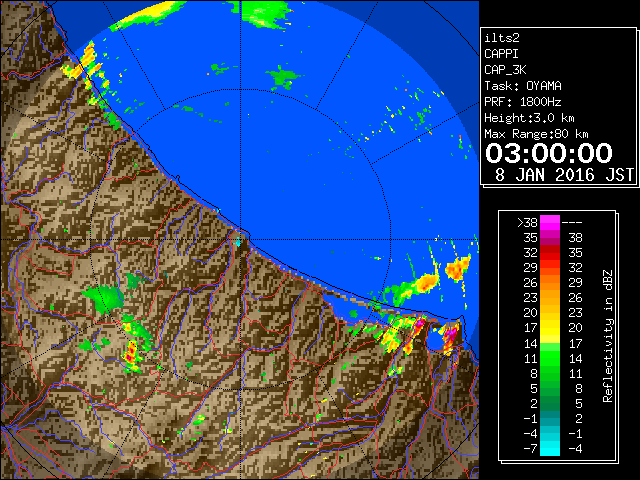Select the "Task: OYAMA" line
The height and width of the screenshot is (480, 640).
tap(523, 86)
